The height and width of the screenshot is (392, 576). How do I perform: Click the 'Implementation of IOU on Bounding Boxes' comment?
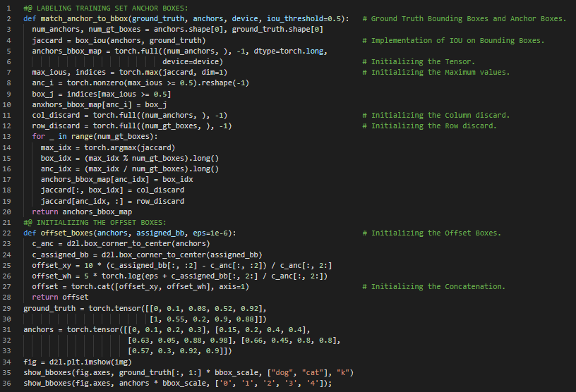[x=457, y=40]
